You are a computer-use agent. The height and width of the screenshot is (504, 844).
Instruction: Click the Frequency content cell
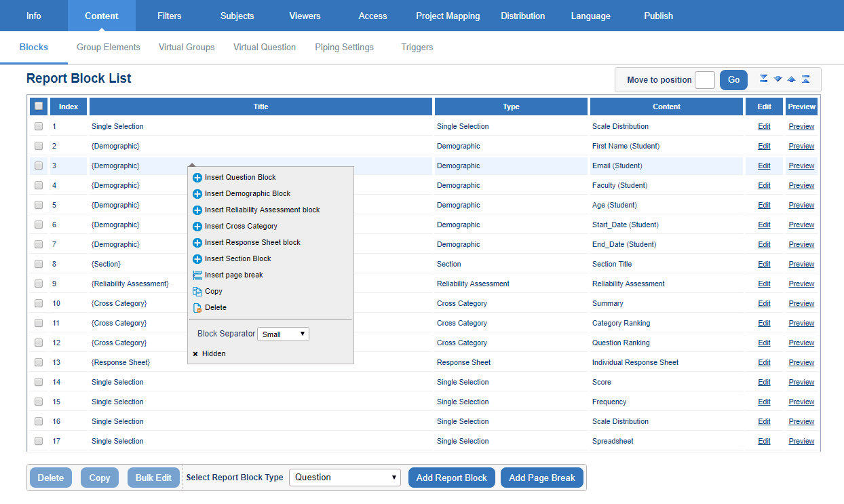666,402
